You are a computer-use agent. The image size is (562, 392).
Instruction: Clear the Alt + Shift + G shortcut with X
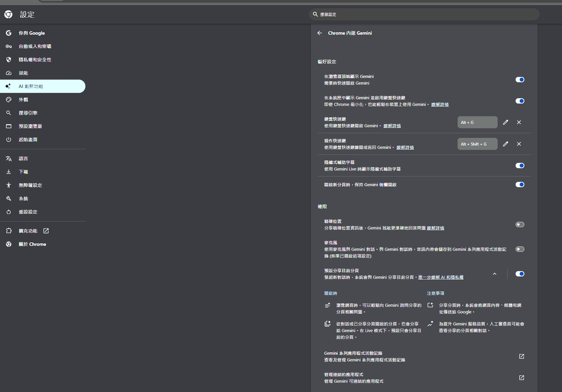click(519, 144)
